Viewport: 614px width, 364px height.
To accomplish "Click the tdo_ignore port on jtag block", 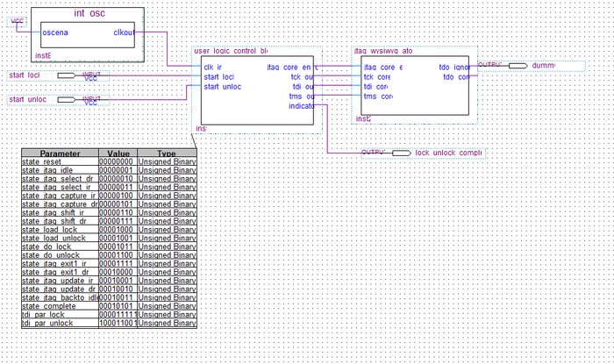I will [453, 68].
